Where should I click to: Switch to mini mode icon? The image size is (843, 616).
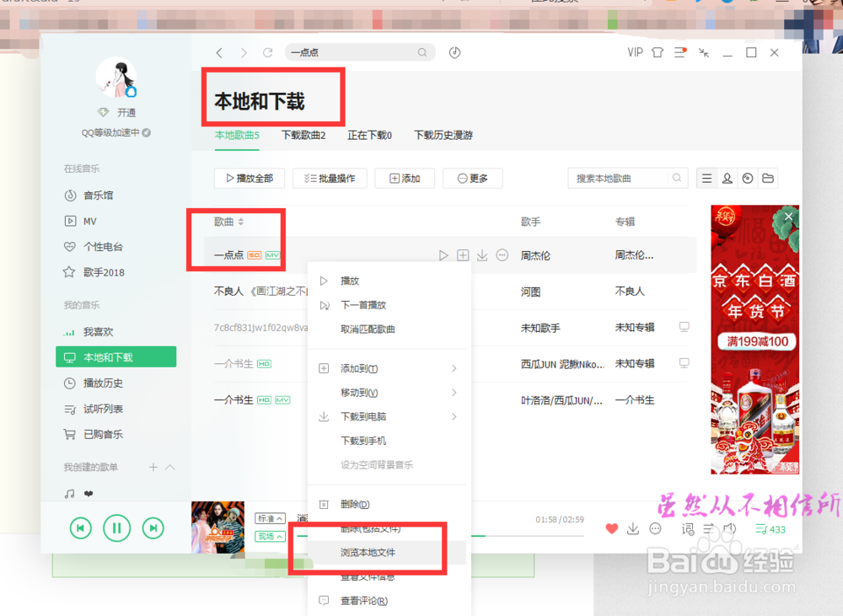(704, 53)
